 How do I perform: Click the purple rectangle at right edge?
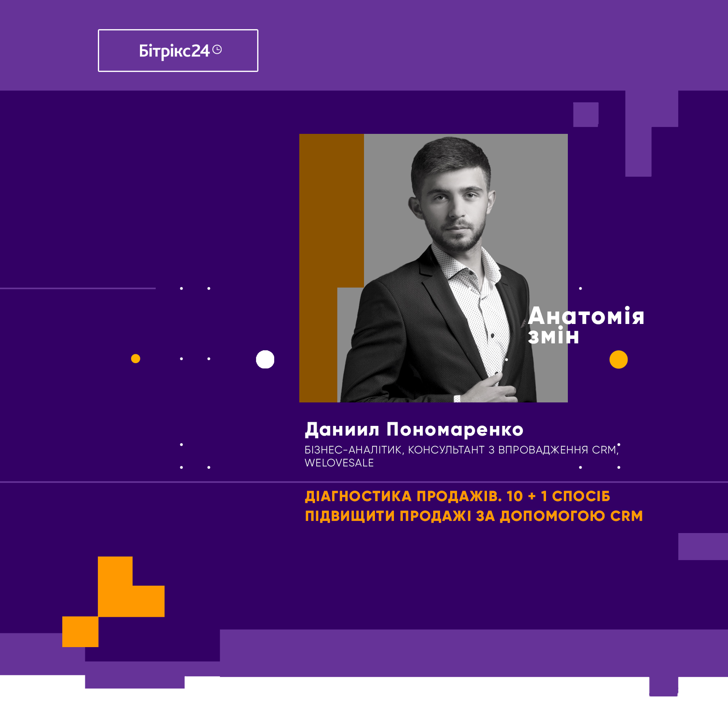pos(703,546)
